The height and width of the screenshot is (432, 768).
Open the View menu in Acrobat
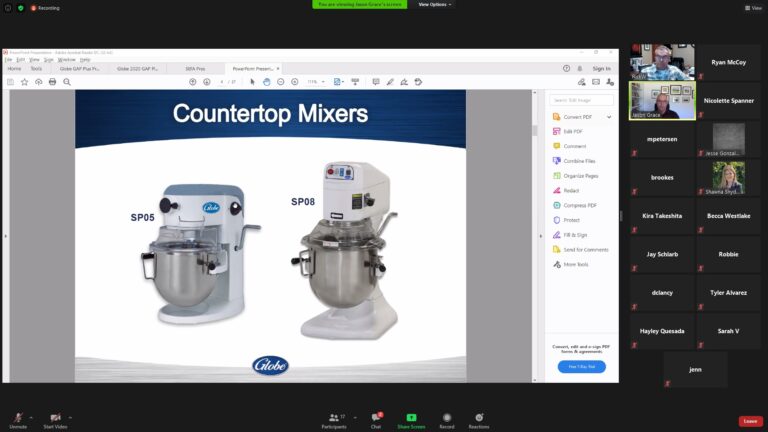(x=34, y=60)
